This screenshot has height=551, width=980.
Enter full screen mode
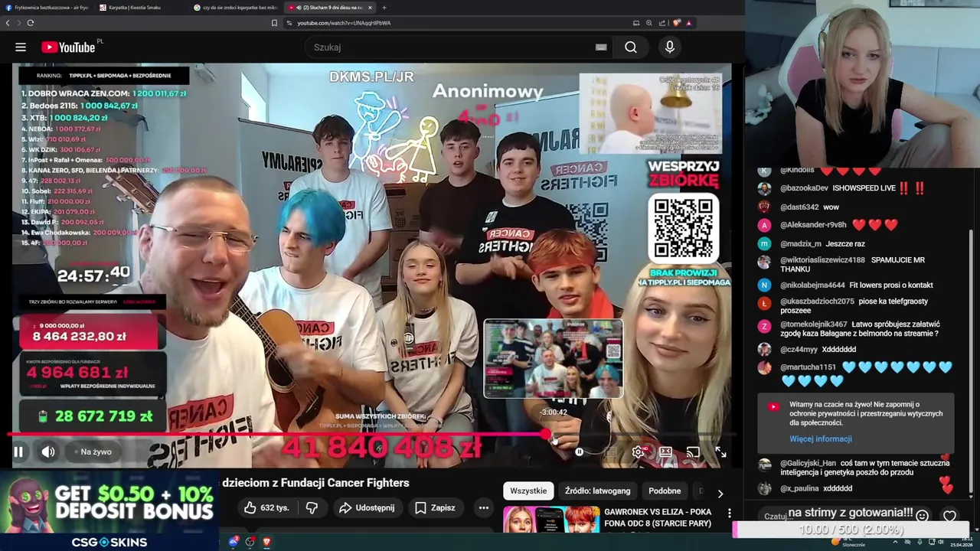pos(720,452)
